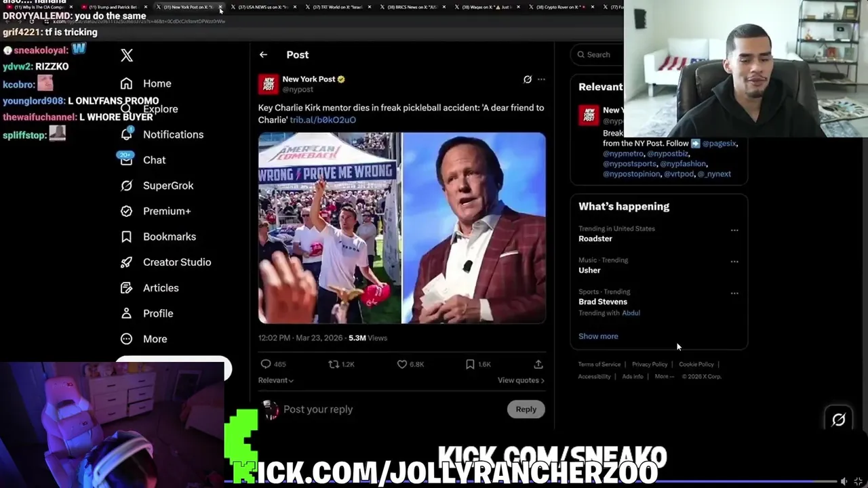Image resolution: width=868 pixels, height=488 pixels.
Task: Select the Brad Stevens trending topic
Action: [x=603, y=302]
